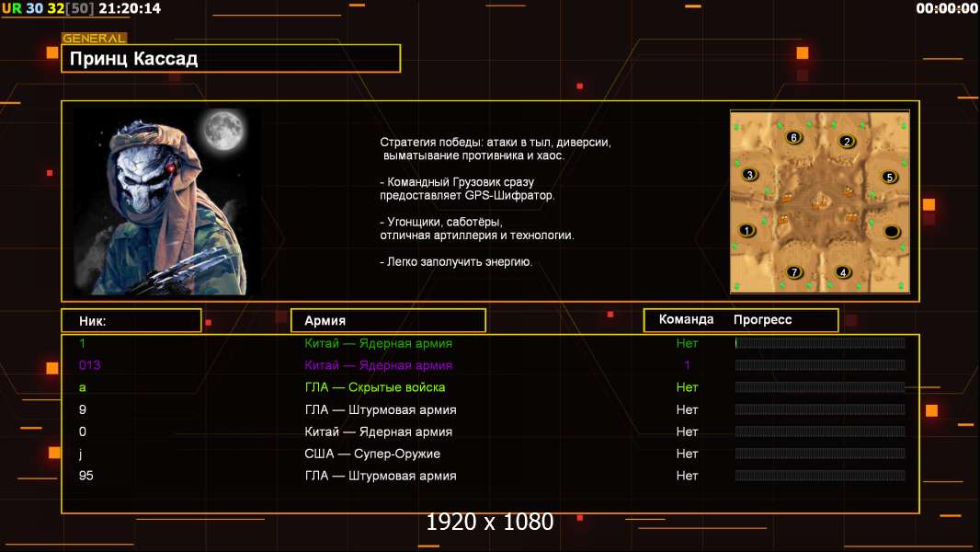Click start position 3 on the minimap
The image size is (980, 552).
(750, 175)
